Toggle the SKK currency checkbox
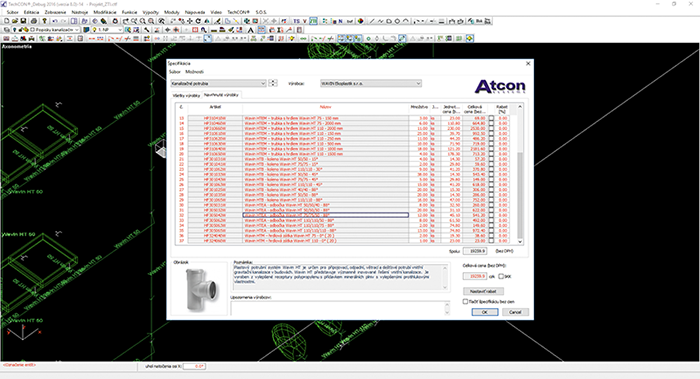The height and width of the screenshot is (379, 700). 501,276
